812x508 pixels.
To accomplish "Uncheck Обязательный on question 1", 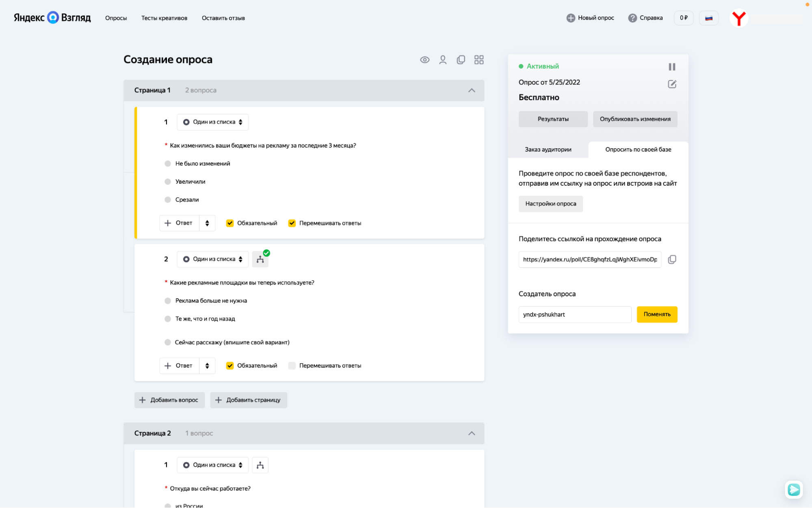I will [230, 223].
